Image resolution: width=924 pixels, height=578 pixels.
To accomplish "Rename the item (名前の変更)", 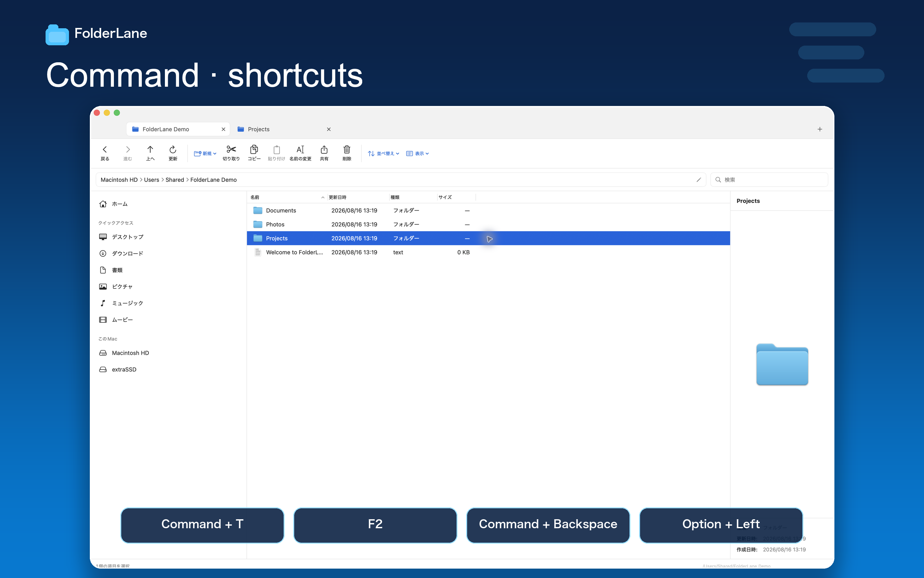I will click(x=300, y=153).
